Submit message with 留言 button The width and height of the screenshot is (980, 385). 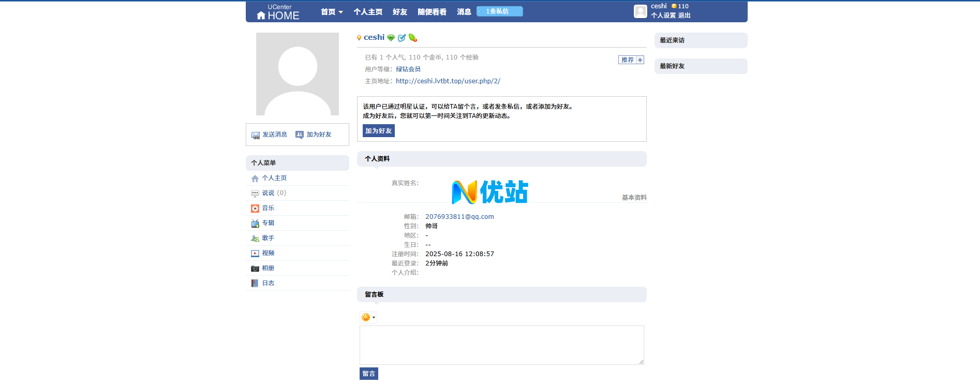pos(368,374)
